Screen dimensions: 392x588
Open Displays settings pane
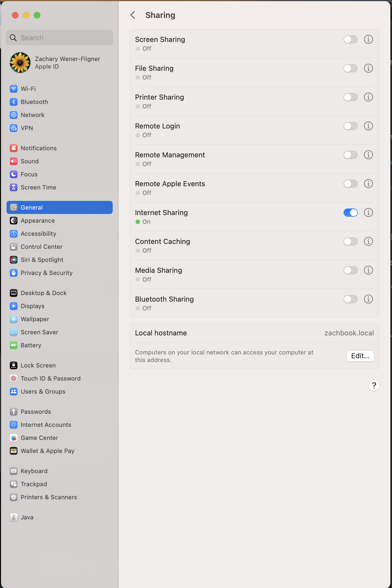pos(32,306)
